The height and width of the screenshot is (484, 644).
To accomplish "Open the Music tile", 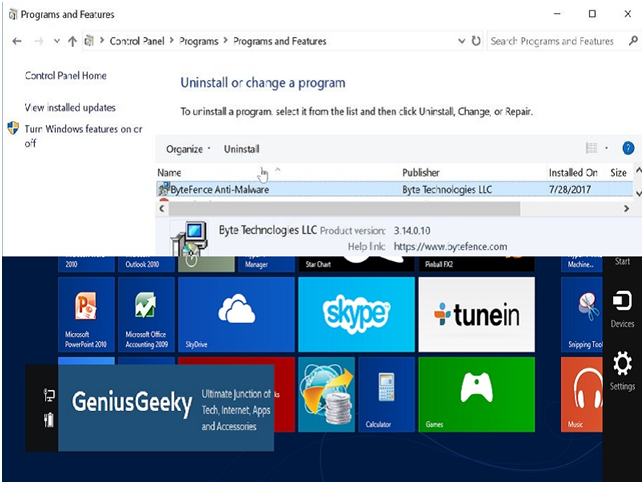I will tap(582, 394).
